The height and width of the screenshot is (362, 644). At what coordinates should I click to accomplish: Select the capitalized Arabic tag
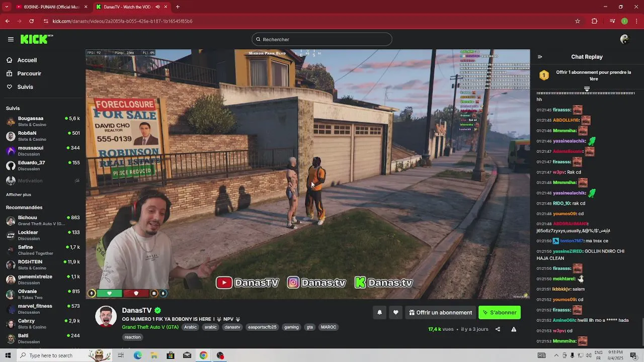(191, 327)
